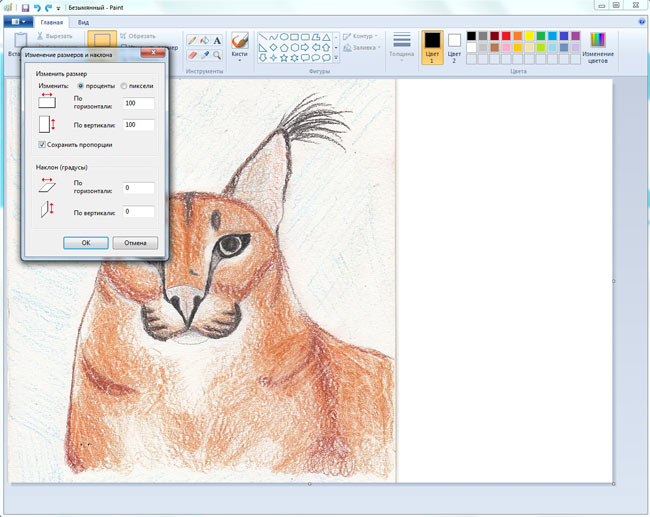Open the Заливка fill dropdown

coord(361,48)
